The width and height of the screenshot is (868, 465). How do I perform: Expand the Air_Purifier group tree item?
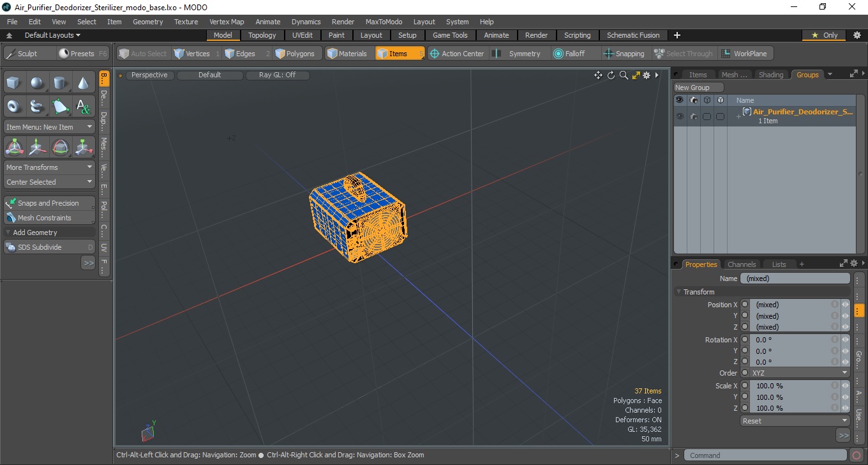738,116
